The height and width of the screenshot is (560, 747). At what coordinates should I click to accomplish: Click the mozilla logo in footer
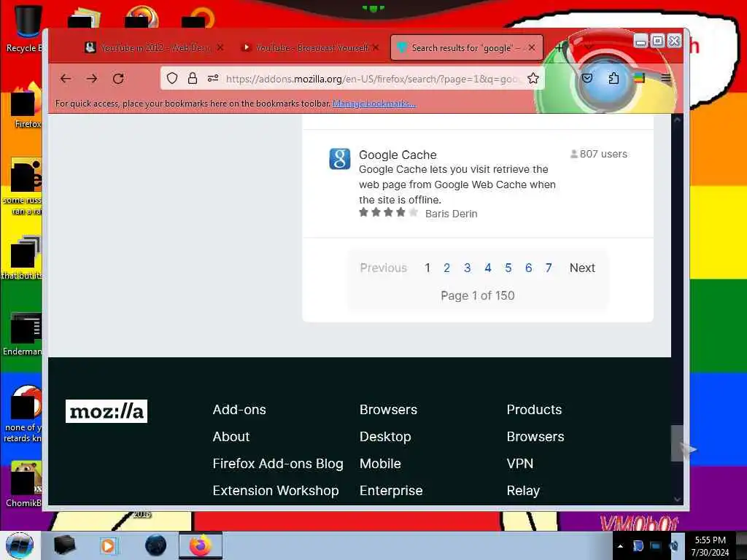tap(107, 411)
